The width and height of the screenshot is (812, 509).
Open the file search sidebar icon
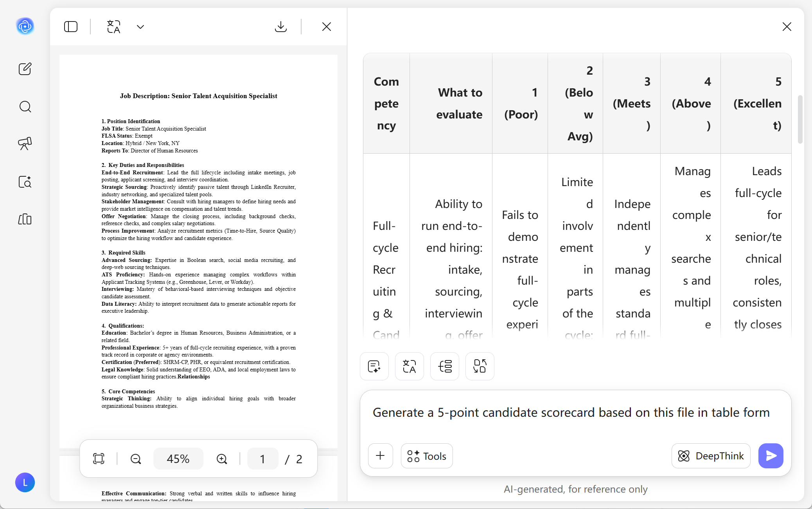[x=25, y=181]
